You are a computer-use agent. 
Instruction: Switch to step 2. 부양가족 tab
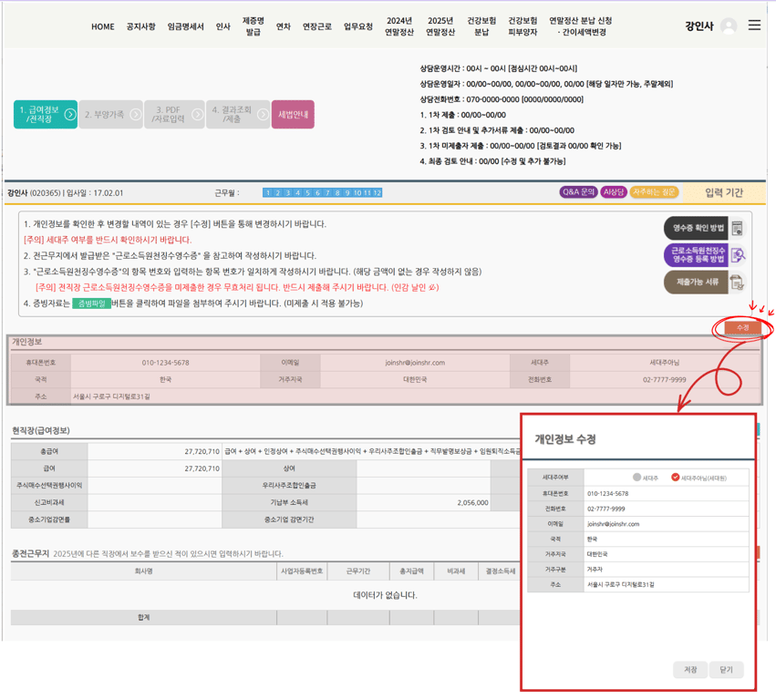(x=111, y=114)
